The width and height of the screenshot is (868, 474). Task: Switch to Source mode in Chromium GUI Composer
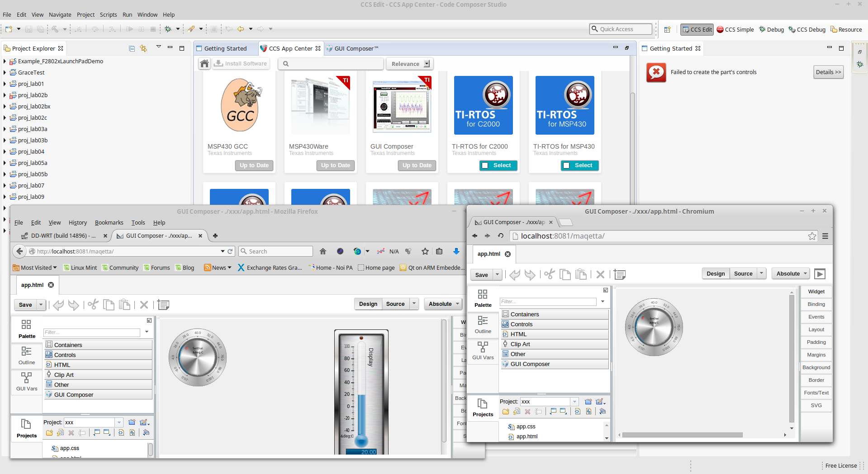[743, 274]
